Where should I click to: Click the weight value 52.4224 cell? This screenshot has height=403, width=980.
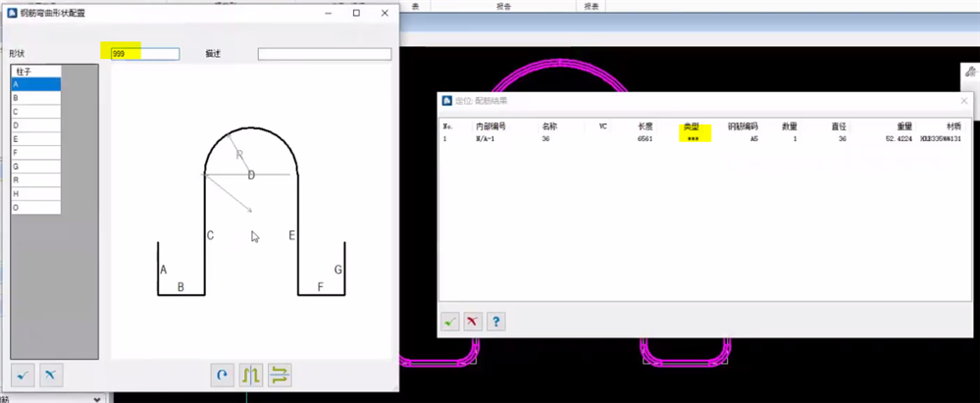pyautogui.click(x=899, y=138)
